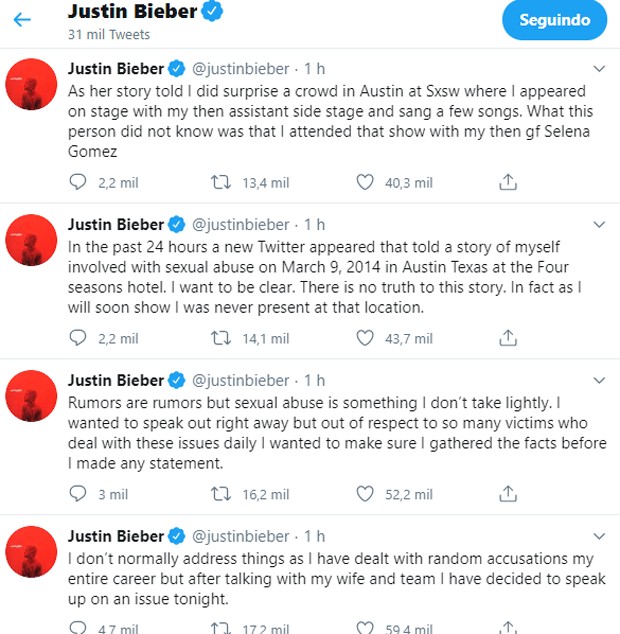View red profile avatar on third tweet
620x634 pixels.
point(31,396)
